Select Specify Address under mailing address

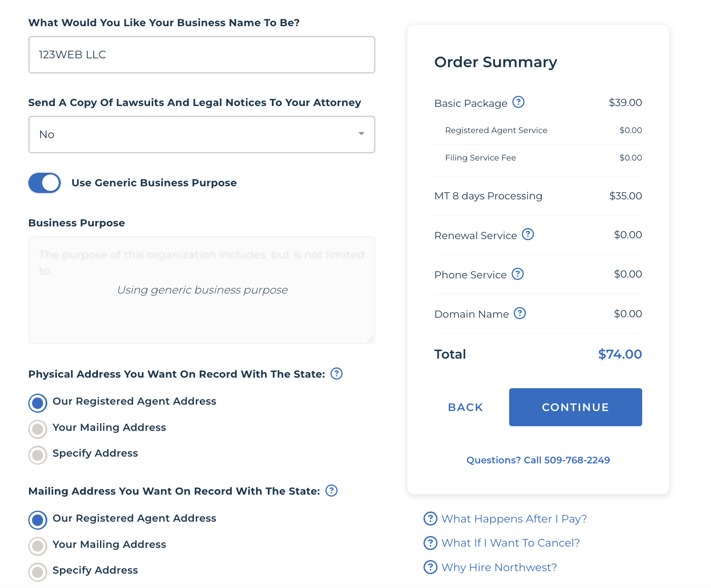(38, 572)
